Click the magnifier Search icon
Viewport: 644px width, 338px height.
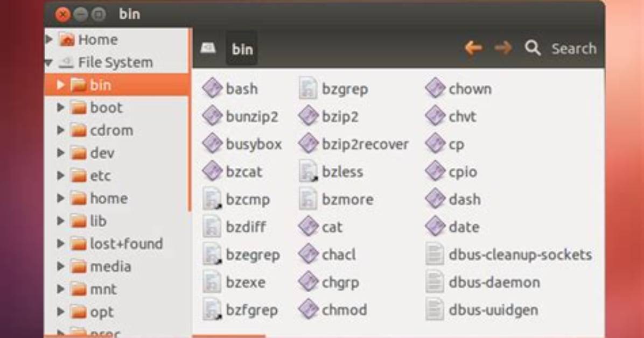(533, 48)
